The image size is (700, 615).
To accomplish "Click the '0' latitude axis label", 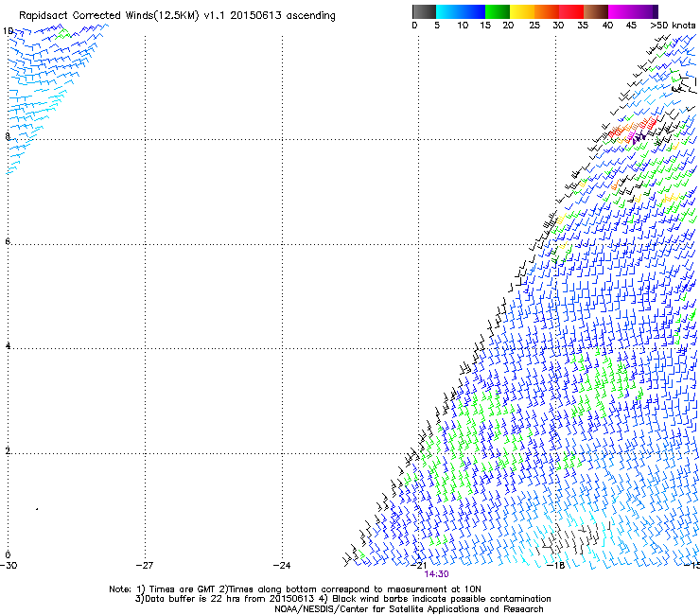I will (8, 555).
